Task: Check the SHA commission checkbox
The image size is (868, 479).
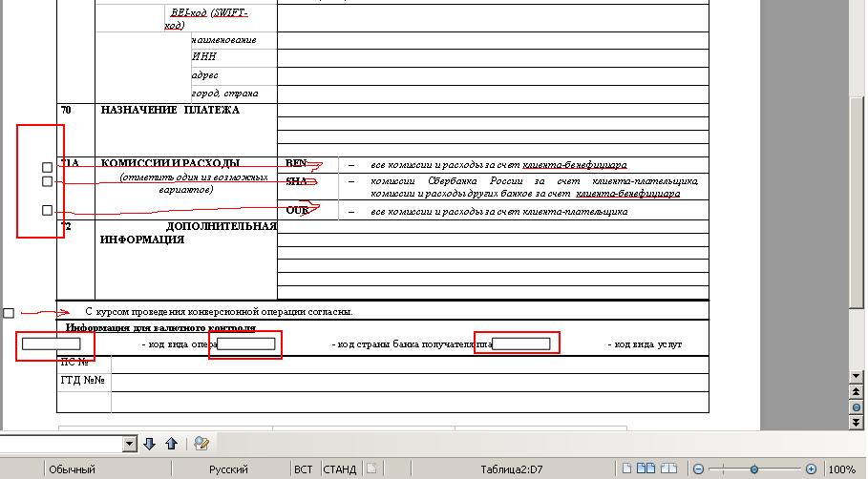Action: pos(47,181)
